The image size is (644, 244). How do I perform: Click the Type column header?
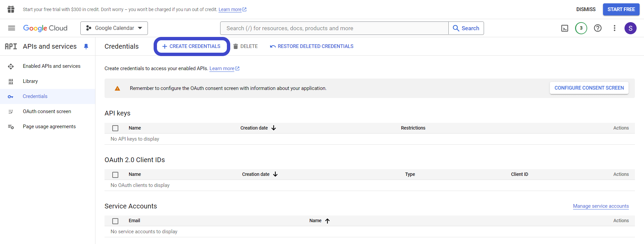tap(410, 174)
